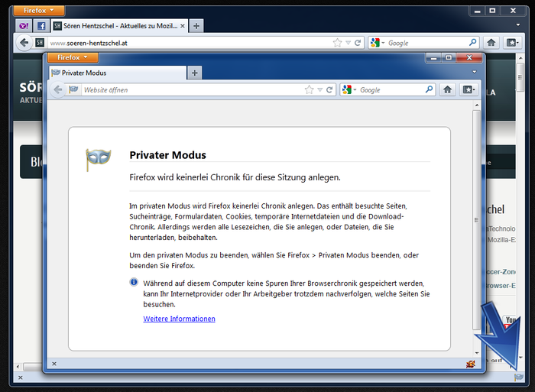Expand the URL history dropdown in the private window
The height and width of the screenshot is (392, 535).
(x=320, y=90)
